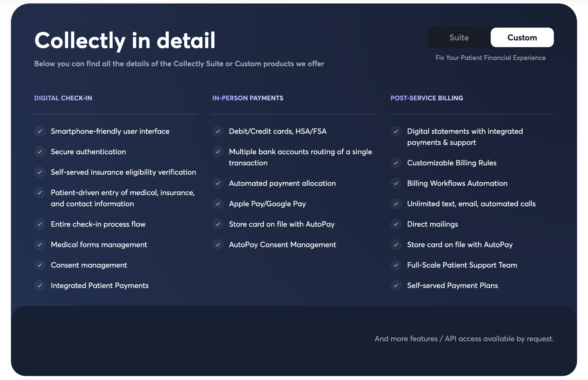Click the POST-SERVICE BILLING heading
588x380 pixels.
coord(426,98)
